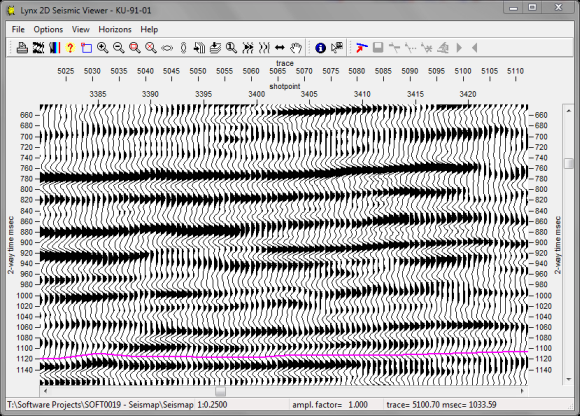Click shotpoint label 3420 on the axis
The height and width of the screenshot is (416, 580).
[x=468, y=94]
